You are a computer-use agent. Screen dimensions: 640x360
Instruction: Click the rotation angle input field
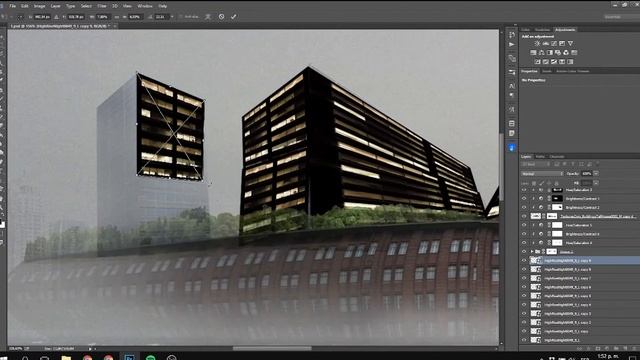161,17
